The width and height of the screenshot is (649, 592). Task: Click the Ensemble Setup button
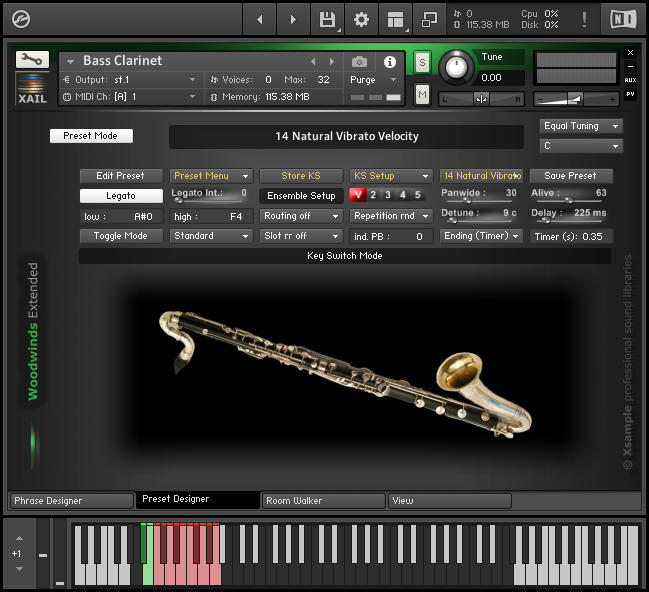pyautogui.click(x=301, y=196)
